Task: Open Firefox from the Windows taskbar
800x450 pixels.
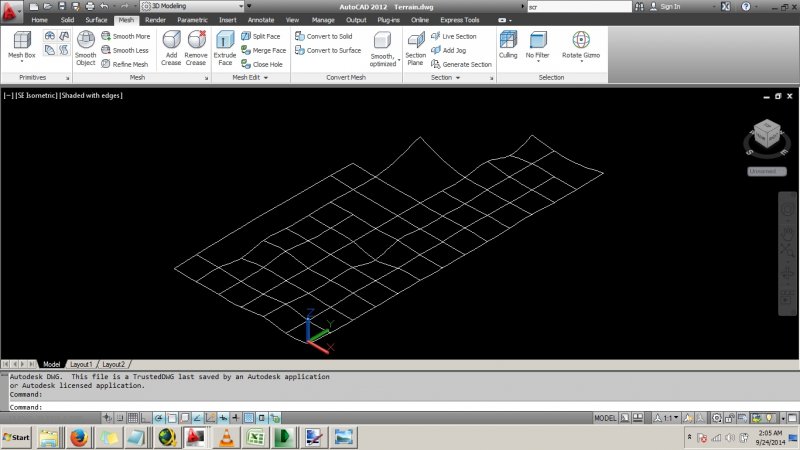Action: click(x=77, y=437)
